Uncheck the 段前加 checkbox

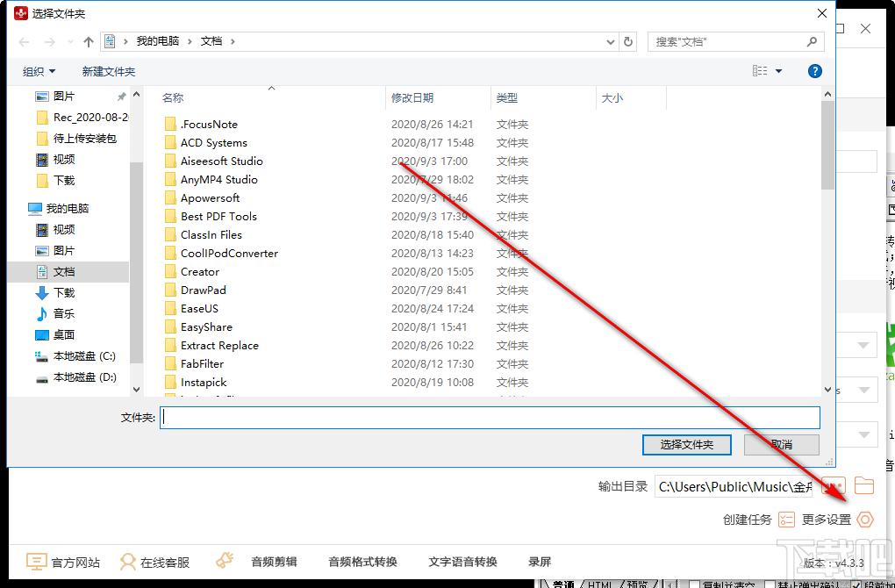click(x=856, y=584)
